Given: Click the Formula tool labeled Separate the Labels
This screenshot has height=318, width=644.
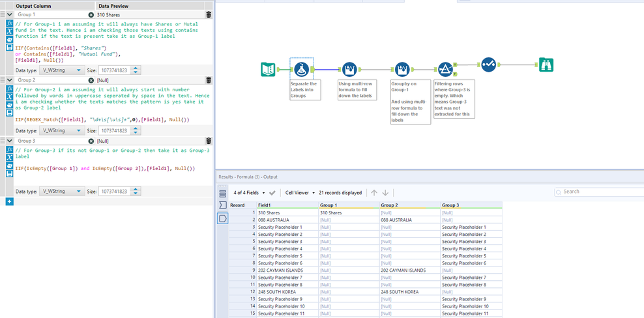Looking at the screenshot, I should (x=301, y=69).
